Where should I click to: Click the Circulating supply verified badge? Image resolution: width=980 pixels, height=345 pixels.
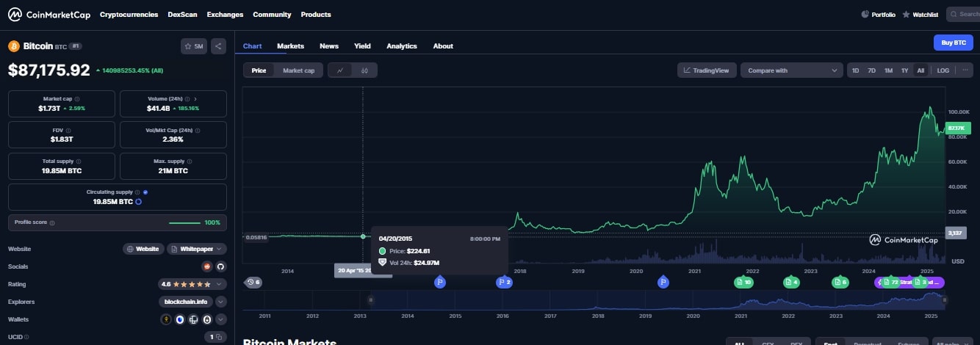145,192
